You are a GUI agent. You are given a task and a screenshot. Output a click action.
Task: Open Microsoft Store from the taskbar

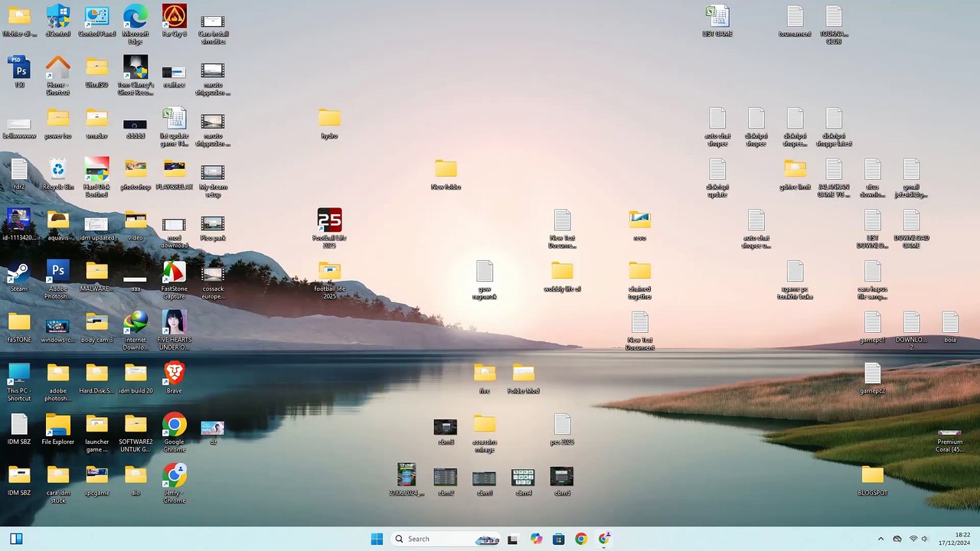tap(558, 539)
